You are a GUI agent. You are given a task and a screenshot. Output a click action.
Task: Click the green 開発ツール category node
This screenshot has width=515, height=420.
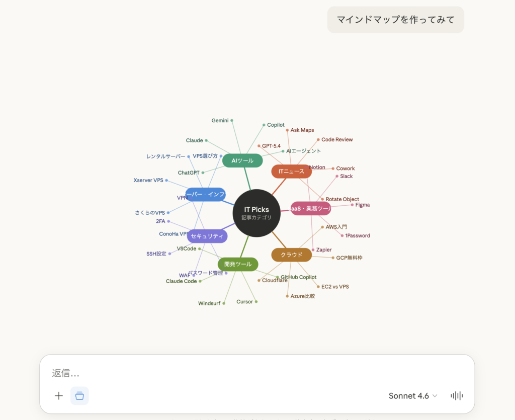click(238, 264)
